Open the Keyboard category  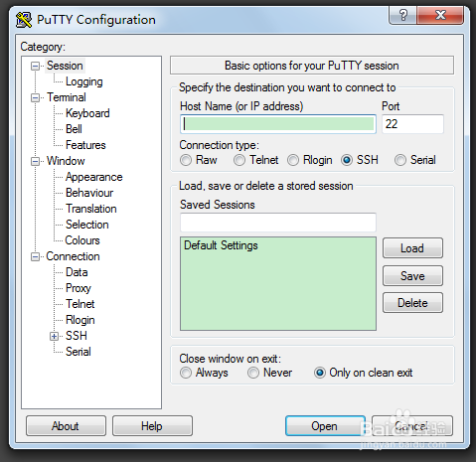(87, 113)
